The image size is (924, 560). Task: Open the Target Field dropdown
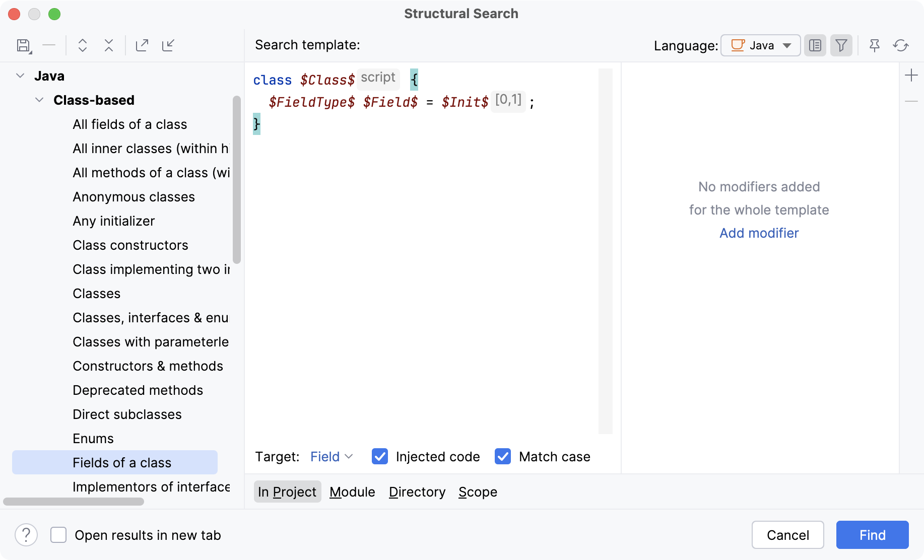[x=331, y=456]
